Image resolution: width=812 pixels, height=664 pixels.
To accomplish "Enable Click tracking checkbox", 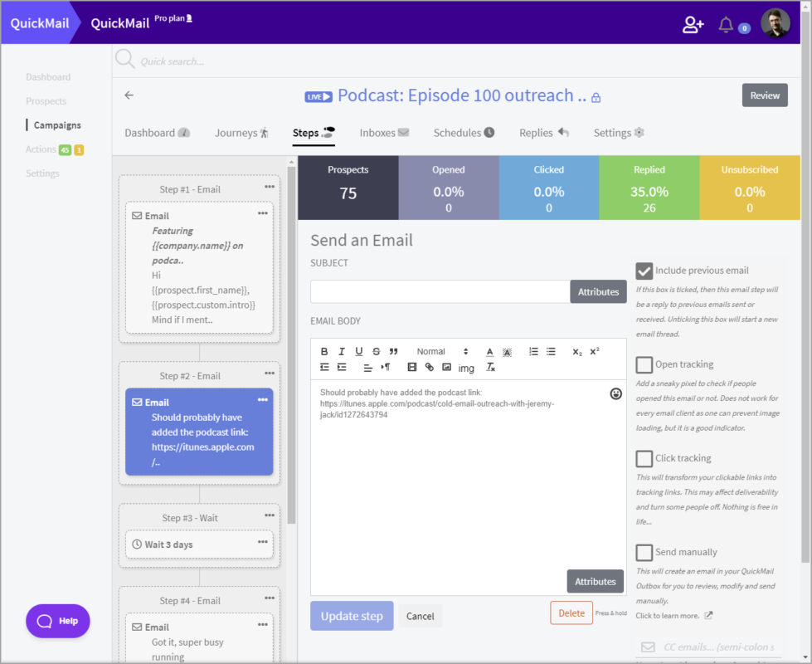I will click(x=644, y=458).
